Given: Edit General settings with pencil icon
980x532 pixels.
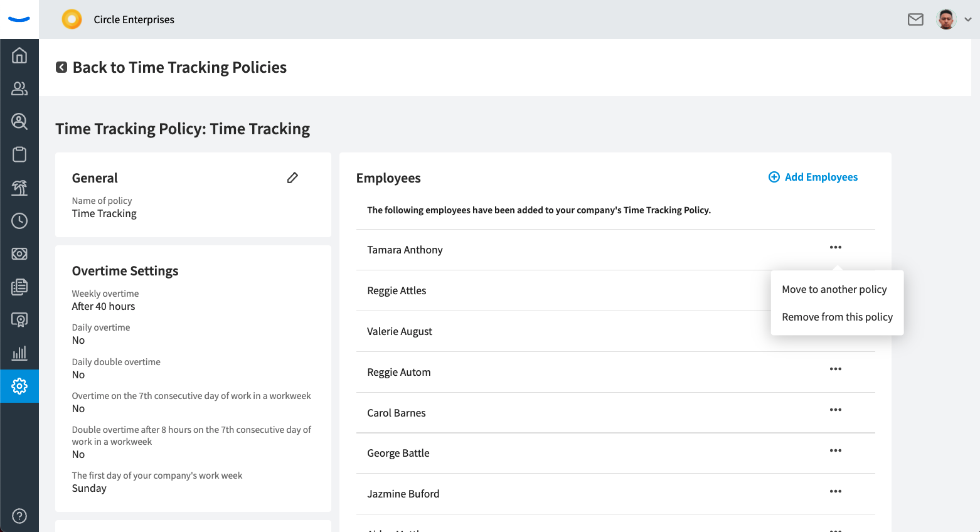Looking at the screenshot, I should click(292, 178).
